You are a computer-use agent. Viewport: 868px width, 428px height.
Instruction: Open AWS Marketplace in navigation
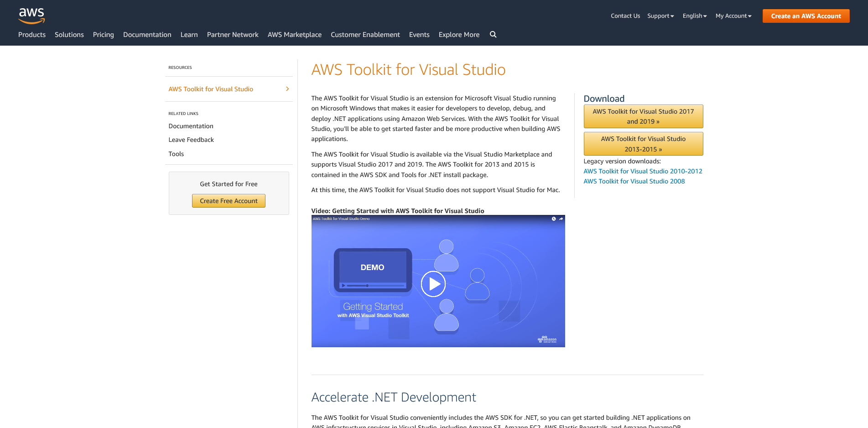click(295, 35)
